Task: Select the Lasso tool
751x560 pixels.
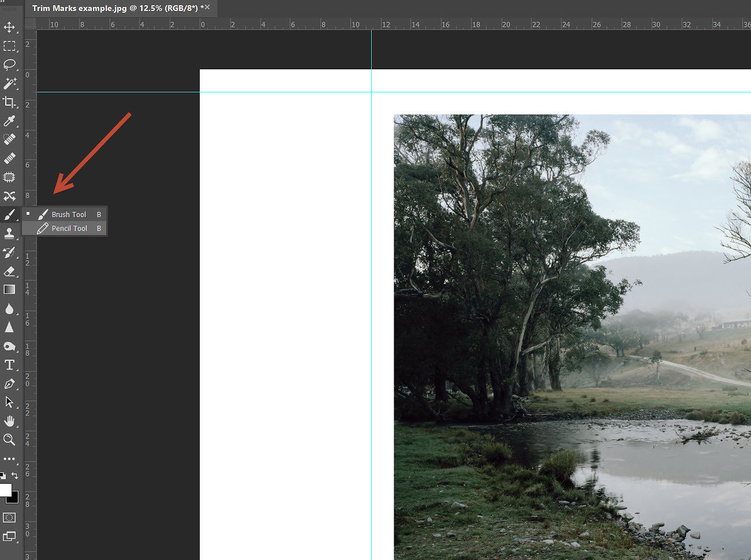Action: pos(10,65)
